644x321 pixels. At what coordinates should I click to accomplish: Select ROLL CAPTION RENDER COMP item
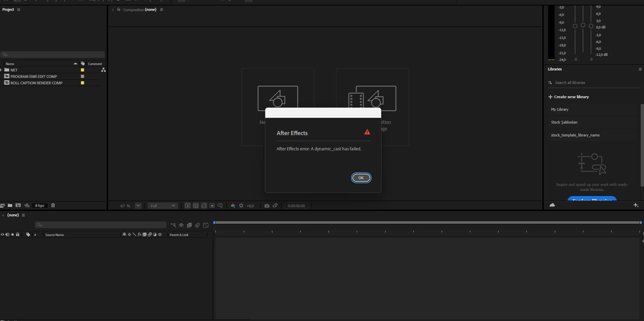pyautogui.click(x=36, y=83)
